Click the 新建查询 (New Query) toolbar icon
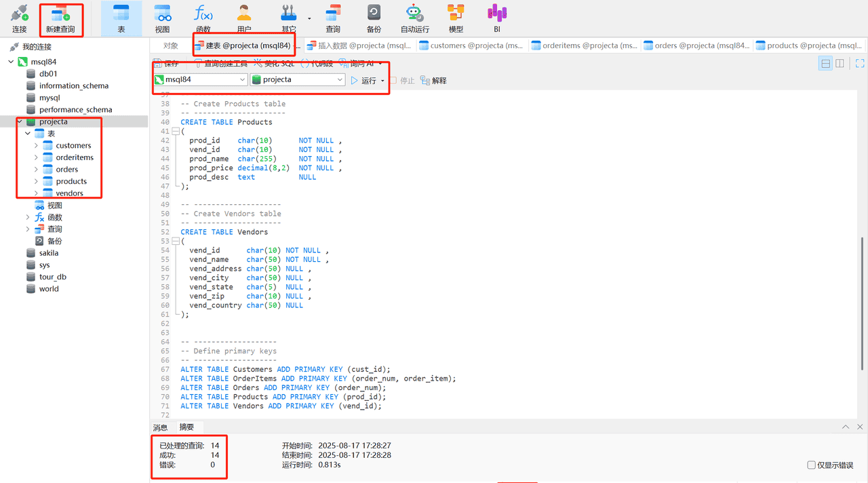Viewport: 868px width, 483px height. point(60,19)
